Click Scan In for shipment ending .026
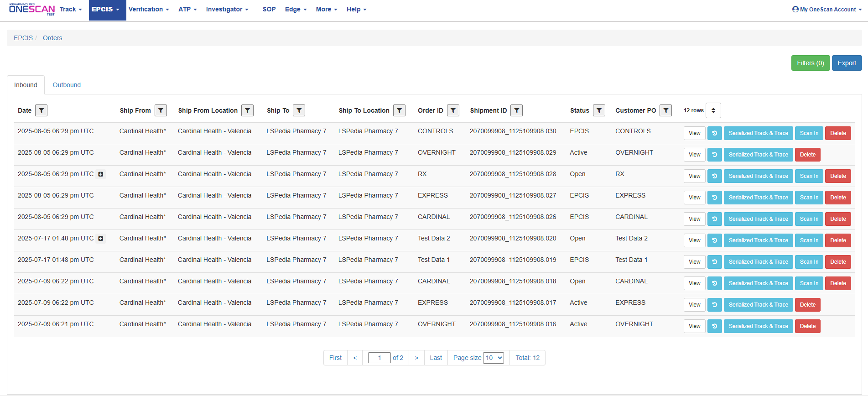Screen dimensions: 868x412 [809, 219]
